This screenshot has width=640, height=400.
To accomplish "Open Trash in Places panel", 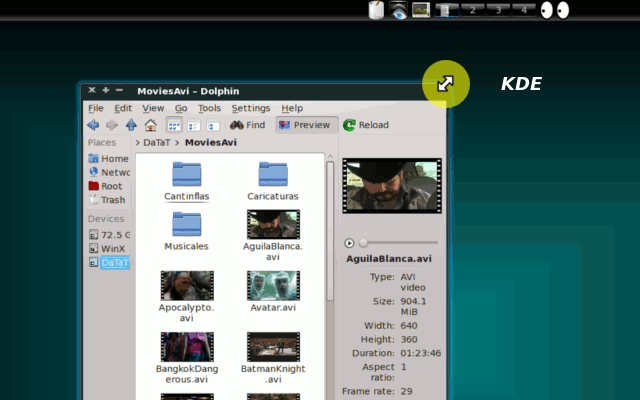I will coord(109,200).
